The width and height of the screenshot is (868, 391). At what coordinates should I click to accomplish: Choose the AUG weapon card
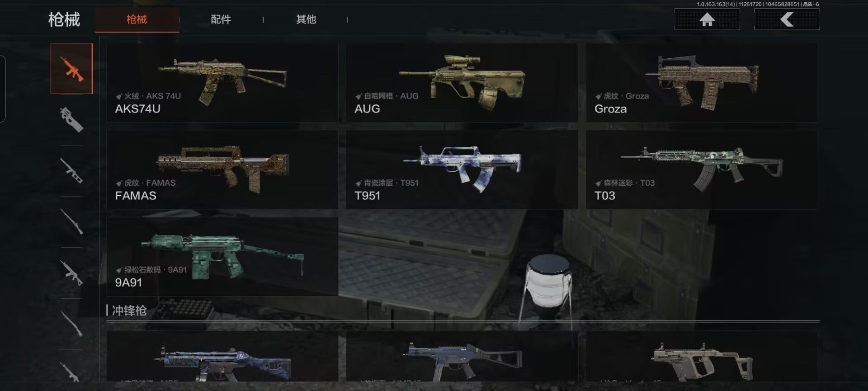(462, 83)
